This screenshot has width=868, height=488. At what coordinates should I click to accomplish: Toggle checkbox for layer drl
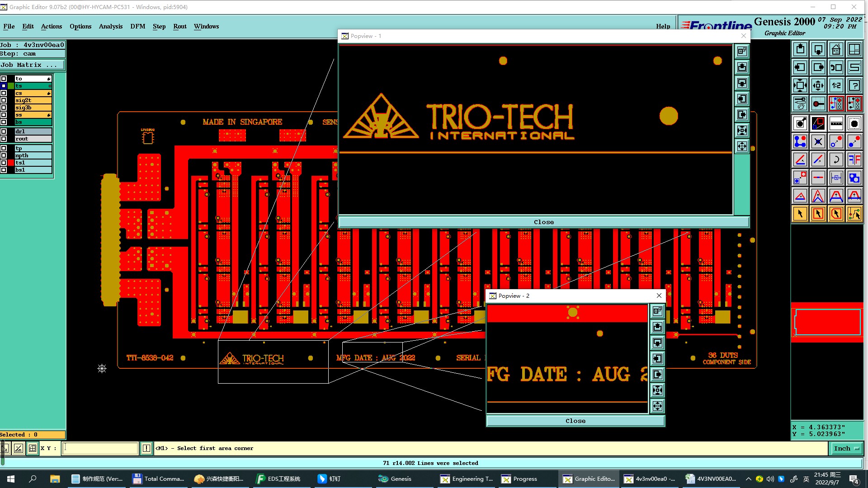(4, 131)
